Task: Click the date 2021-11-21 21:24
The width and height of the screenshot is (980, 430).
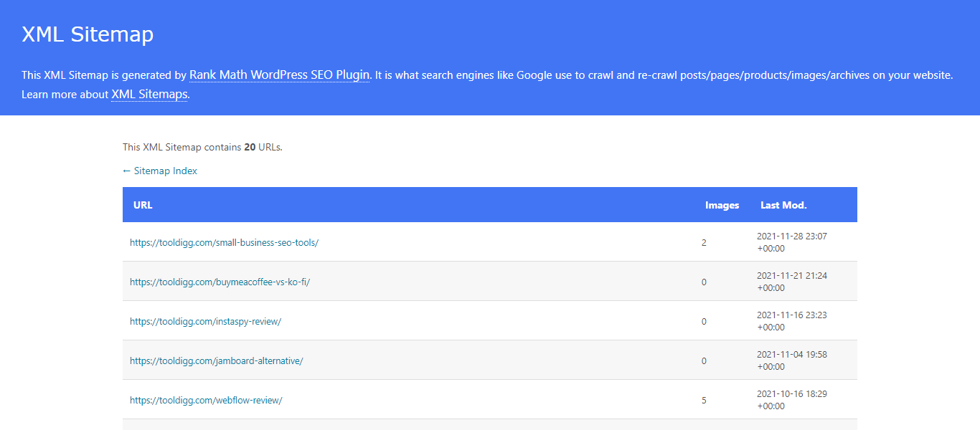Action: point(792,275)
